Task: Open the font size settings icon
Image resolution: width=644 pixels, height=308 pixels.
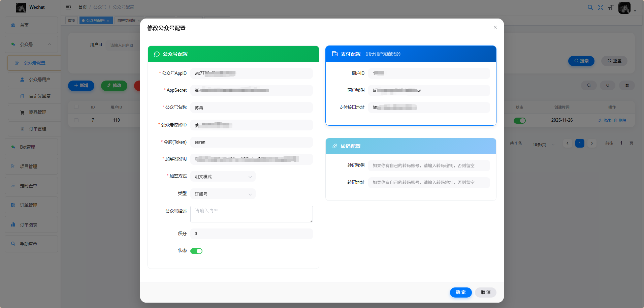Action: pos(611,7)
